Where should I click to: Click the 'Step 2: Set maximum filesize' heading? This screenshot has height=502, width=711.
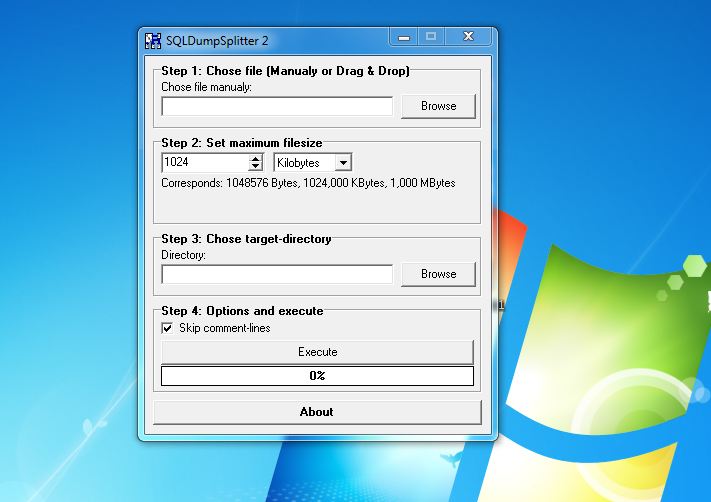[x=242, y=143]
